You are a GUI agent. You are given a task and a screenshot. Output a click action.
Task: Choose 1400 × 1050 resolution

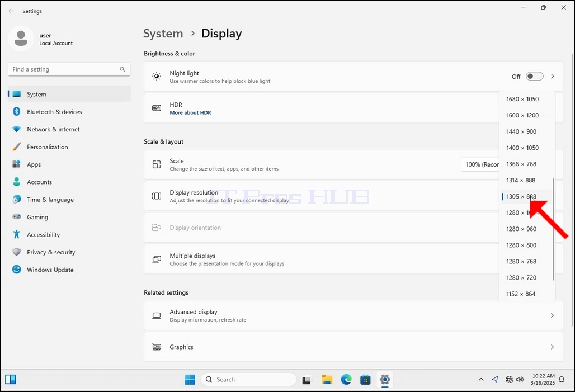(x=527, y=148)
